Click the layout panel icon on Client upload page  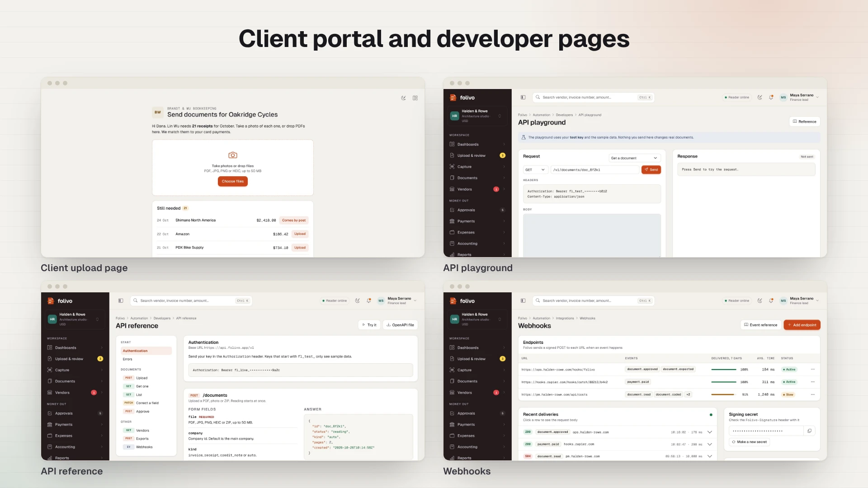[415, 98]
